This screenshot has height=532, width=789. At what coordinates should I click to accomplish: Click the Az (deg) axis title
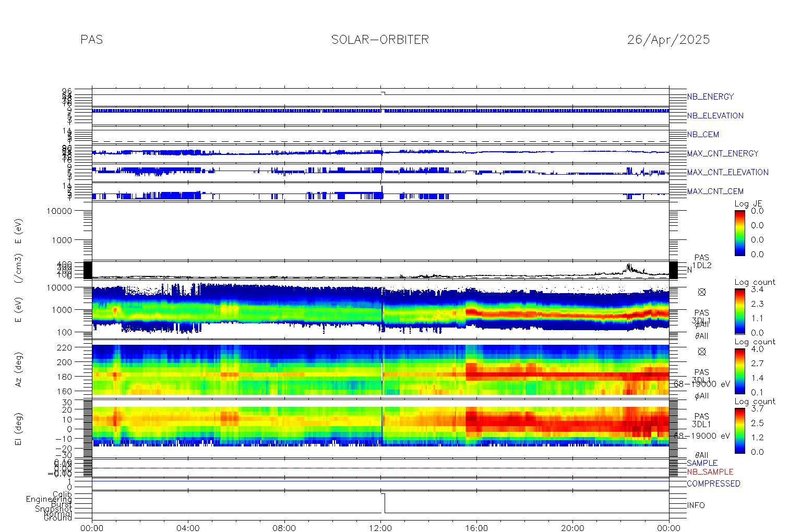tap(18, 369)
